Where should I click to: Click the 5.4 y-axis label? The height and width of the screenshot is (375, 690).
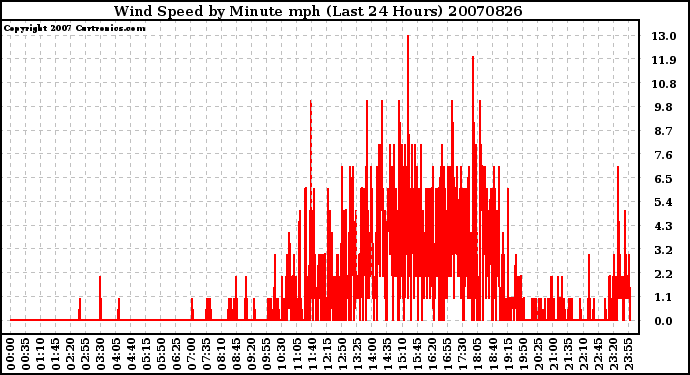point(664,202)
